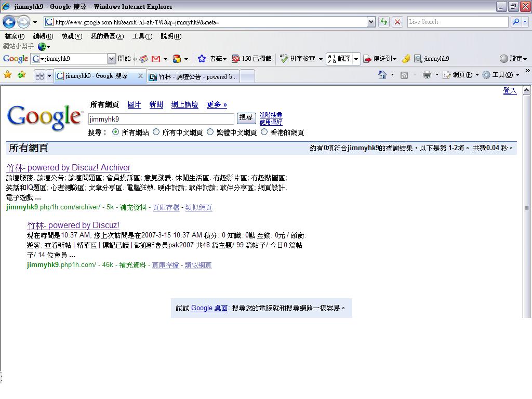Stop loading with the red X icon
Image resolution: width=532 pixels, height=399 pixels.
point(397,22)
